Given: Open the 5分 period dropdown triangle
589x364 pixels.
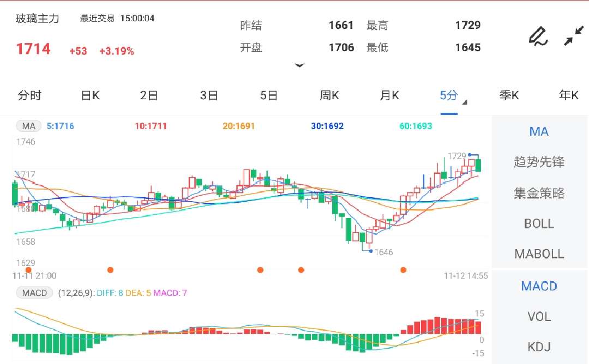Looking at the screenshot, I should (x=466, y=102).
